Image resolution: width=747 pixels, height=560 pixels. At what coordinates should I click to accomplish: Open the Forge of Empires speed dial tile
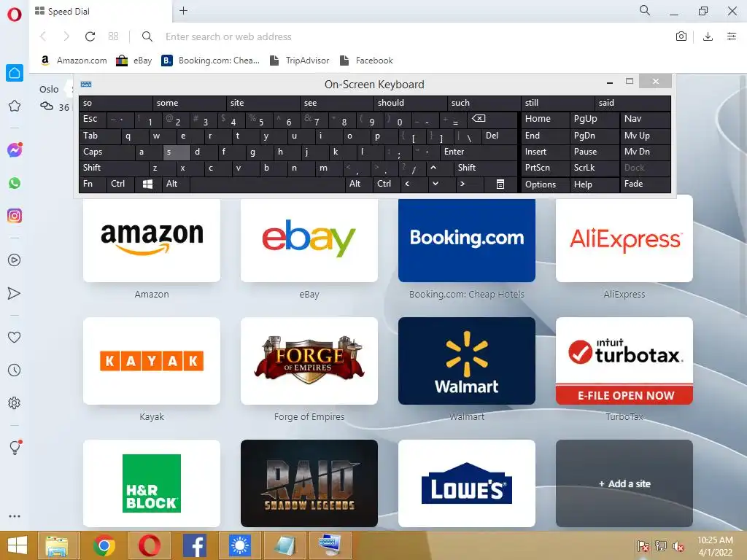[309, 361]
